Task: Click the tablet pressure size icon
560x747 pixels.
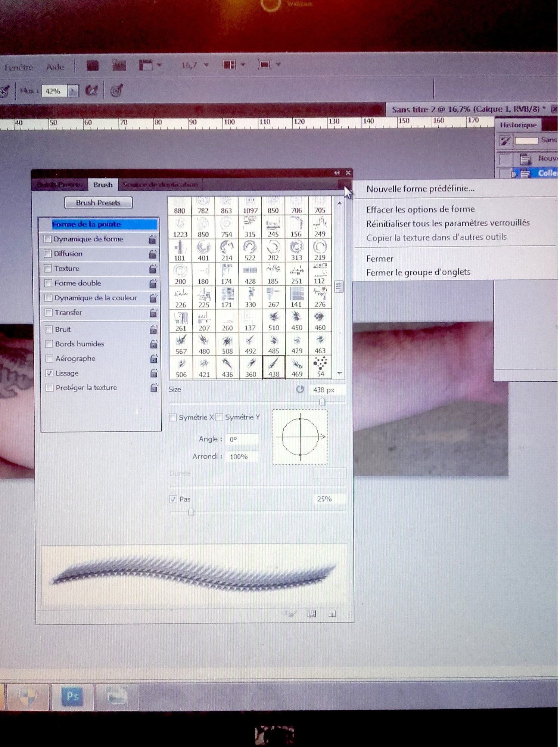Action: point(116,90)
